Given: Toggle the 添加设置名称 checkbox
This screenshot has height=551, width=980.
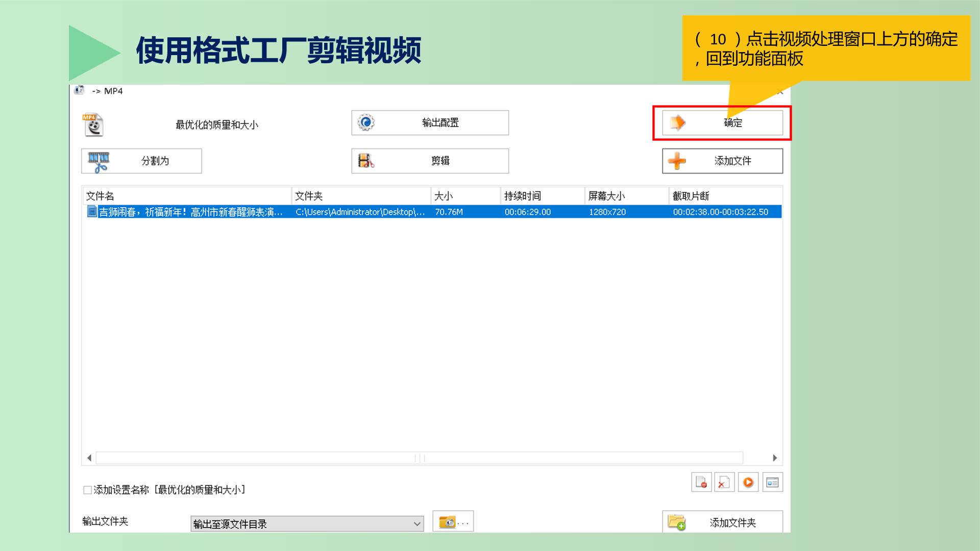Looking at the screenshot, I should tap(87, 490).
